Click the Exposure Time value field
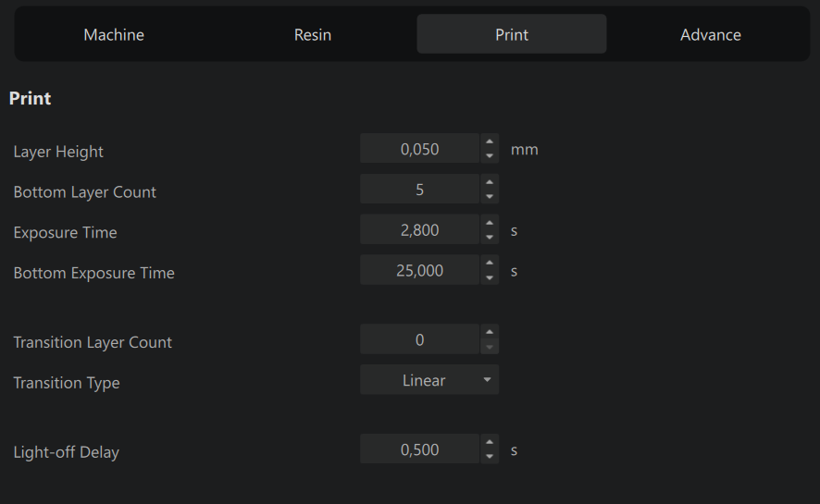This screenshot has height=504, width=820. click(420, 229)
